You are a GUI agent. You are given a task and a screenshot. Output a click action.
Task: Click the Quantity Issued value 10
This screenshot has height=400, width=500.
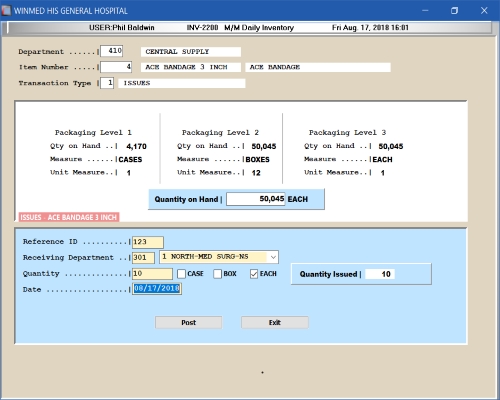[380, 274]
